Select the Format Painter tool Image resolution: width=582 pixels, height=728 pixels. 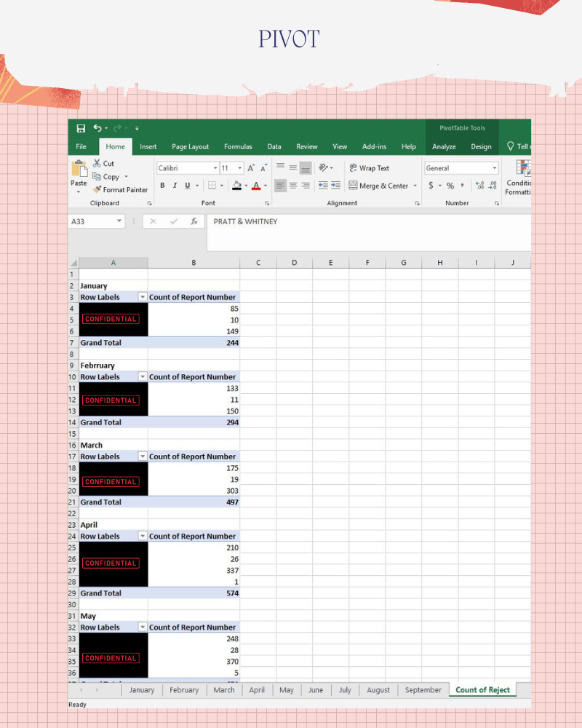[x=120, y=189]
